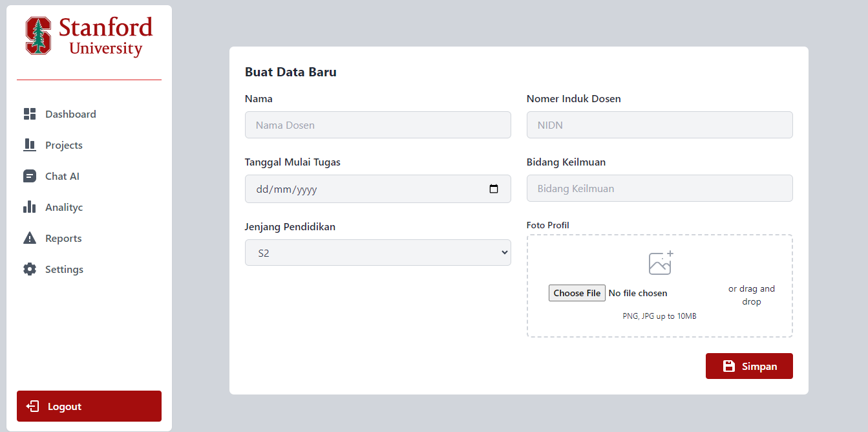Click the Stanford University logo
This screenshot has height=432, width=868.
[x=89, y=37]
